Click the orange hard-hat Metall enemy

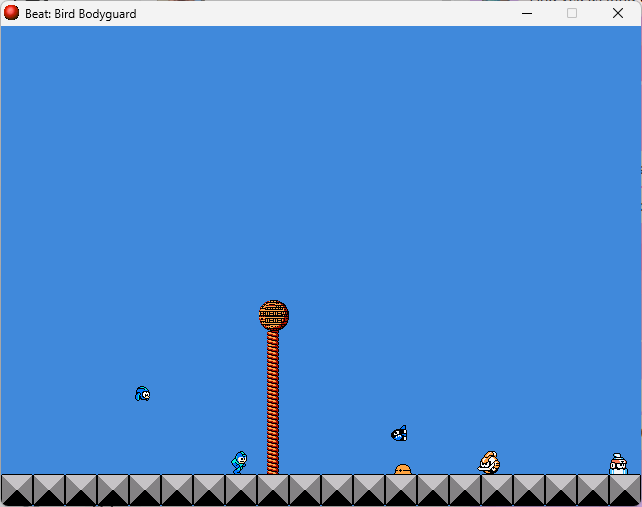pyautogui.click(x=403, y=469)
